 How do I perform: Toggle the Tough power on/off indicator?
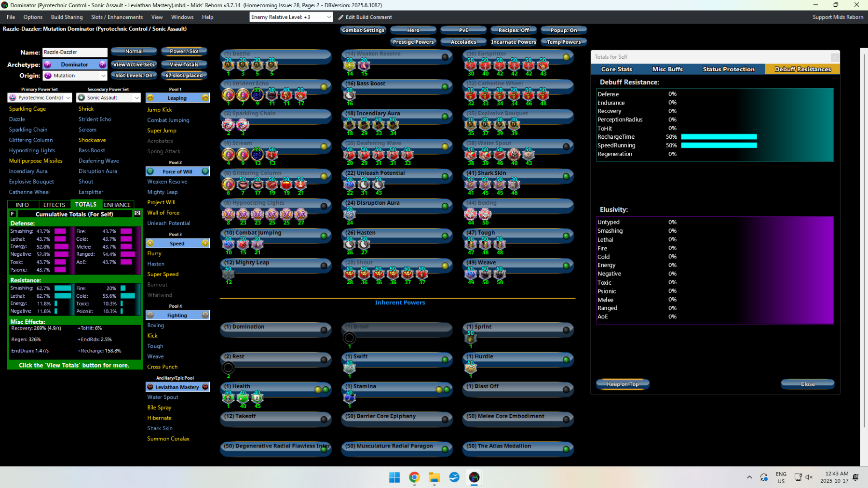566,236
